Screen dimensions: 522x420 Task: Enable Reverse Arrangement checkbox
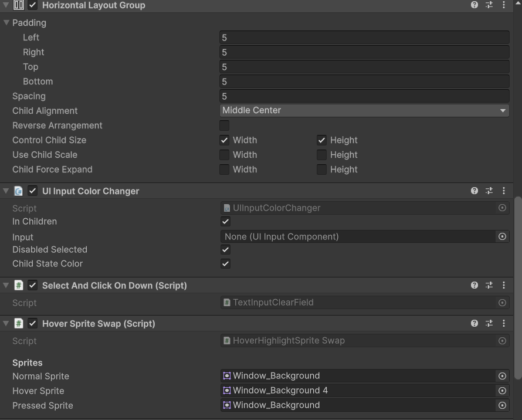click(224, 126)
